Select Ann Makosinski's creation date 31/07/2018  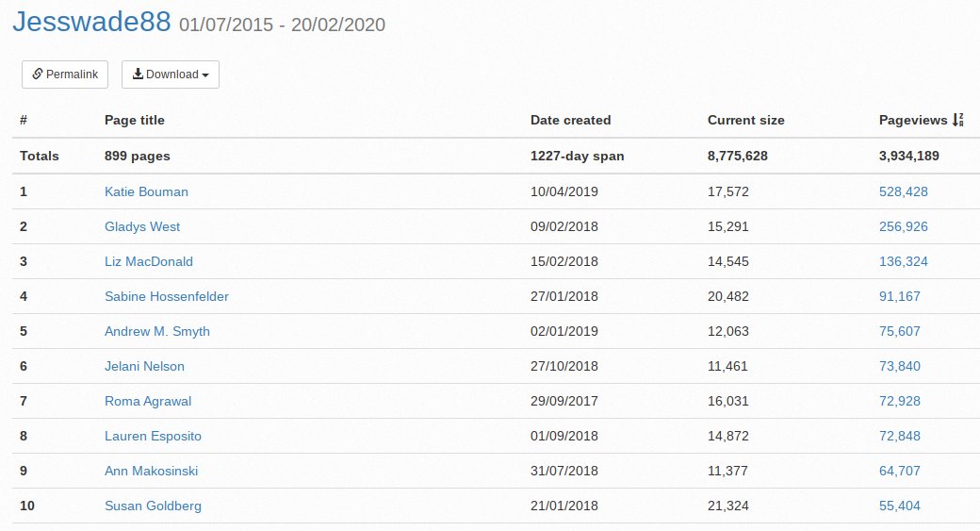pyautogui.click(x=564, y=471)
